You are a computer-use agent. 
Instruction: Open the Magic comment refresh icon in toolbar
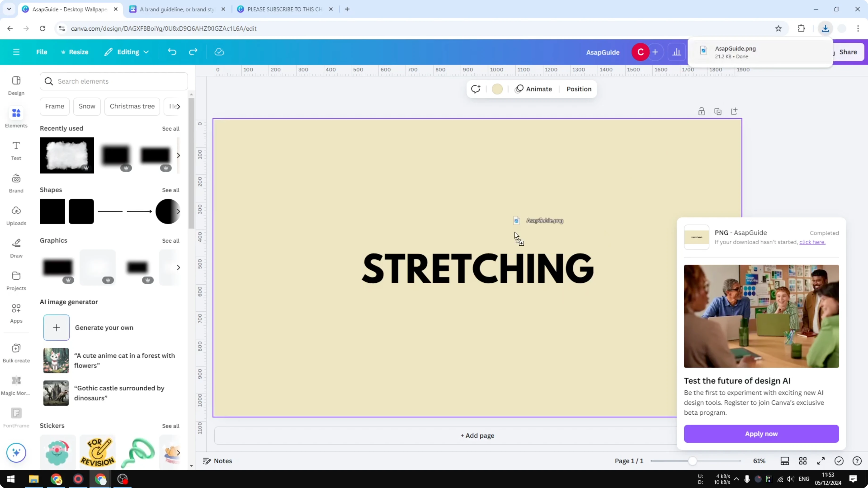476,89
